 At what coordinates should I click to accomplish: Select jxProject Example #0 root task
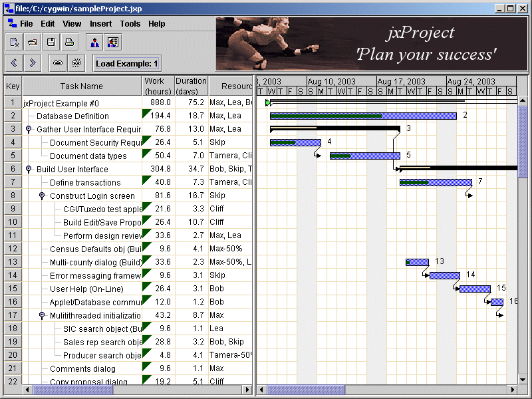pyautogui.click(x=61, y=103)
